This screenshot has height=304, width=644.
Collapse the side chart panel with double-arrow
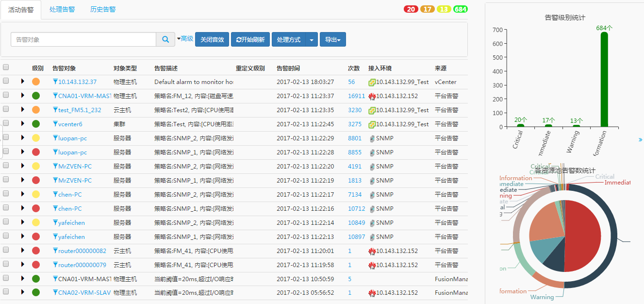(x=640, y=140)
